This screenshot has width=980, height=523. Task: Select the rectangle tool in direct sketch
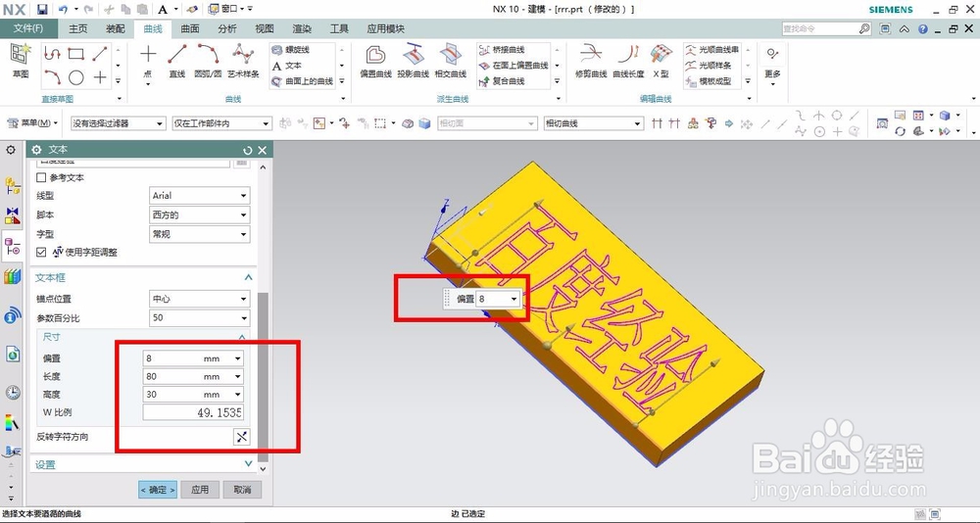75,55
